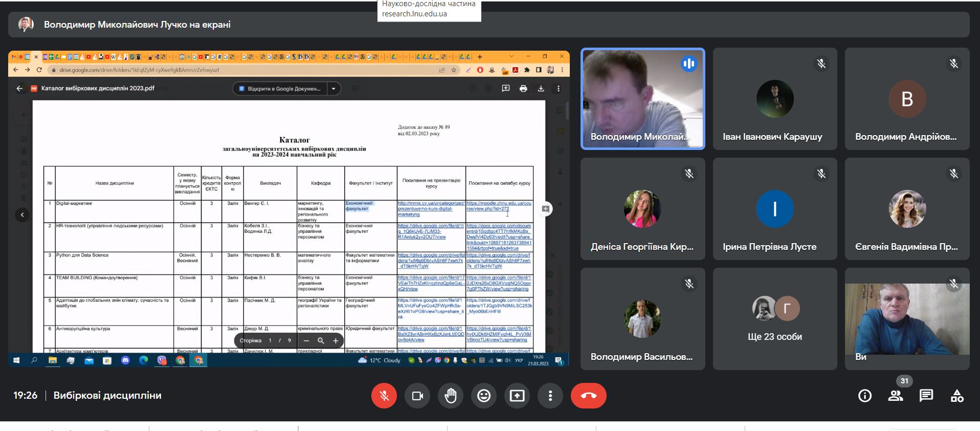Screen dimensions: 980x431
Task: Open the Meet more options menu
Action: [x=550, y=396]
